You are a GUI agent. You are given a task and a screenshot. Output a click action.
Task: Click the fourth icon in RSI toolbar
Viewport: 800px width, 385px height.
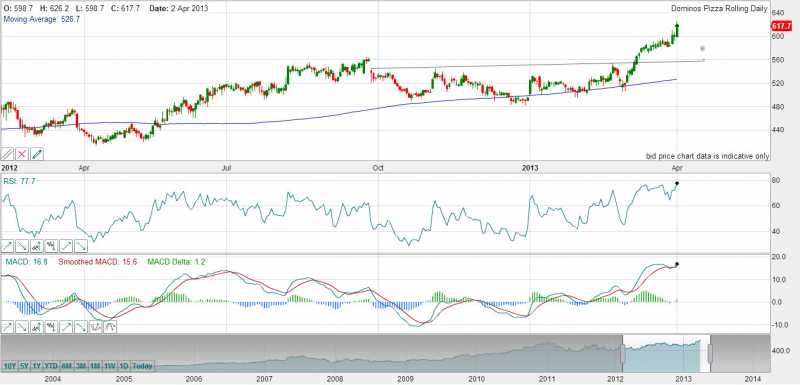[x=52, y=246]
